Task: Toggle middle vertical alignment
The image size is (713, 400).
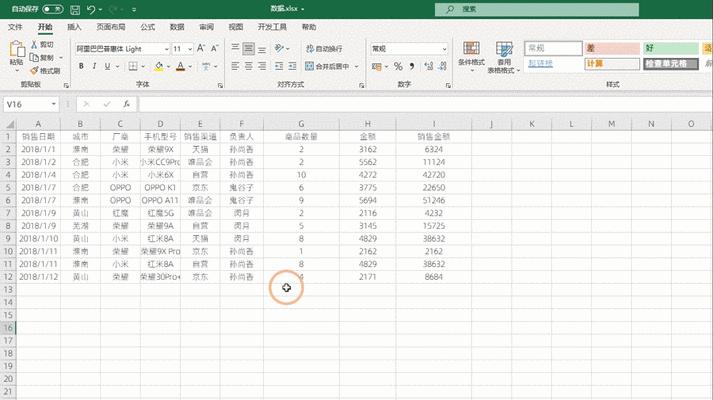Action: 248,48
